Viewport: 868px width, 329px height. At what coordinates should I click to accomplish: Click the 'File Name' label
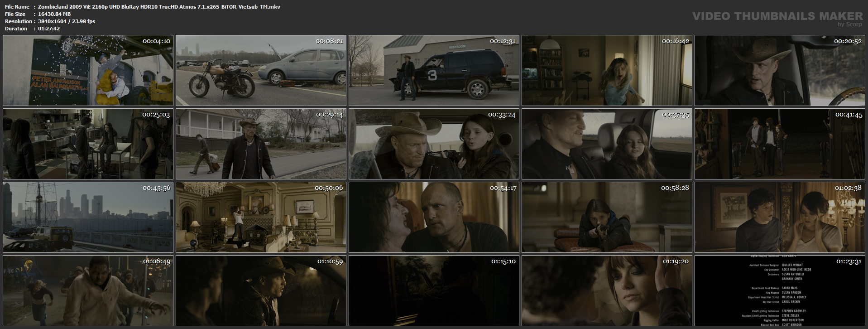(x=17, y=7)
